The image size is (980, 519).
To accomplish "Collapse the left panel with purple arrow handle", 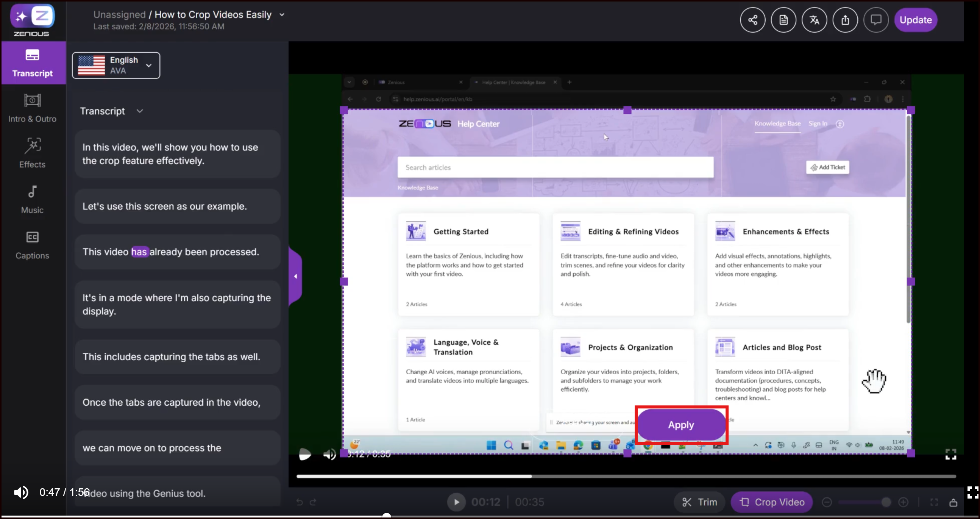I will [x=295, y=276].
